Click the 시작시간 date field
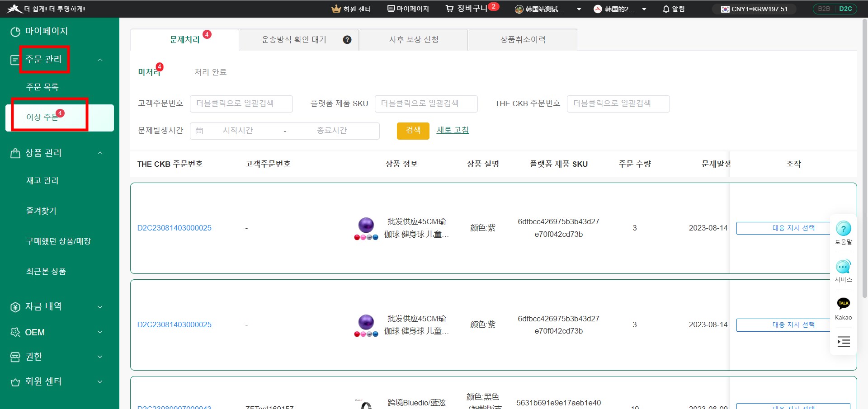Image resolution: width=868 pixels, height=409 pixels. point(238,131)
